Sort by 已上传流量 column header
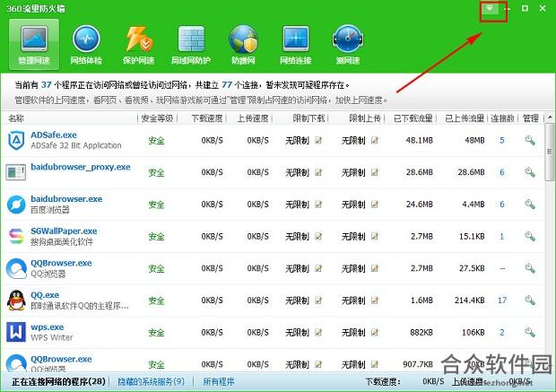Screen dimensions: 556x392 [465, 118]
